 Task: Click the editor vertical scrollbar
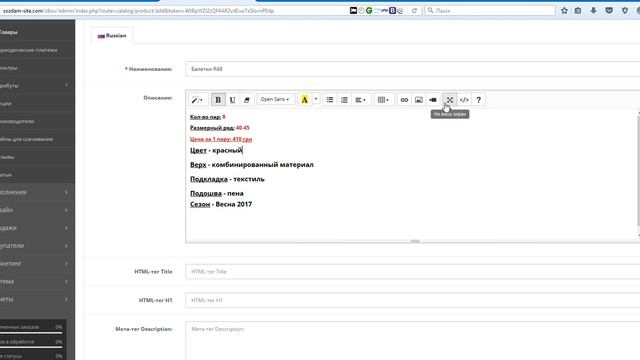[638, 173]
